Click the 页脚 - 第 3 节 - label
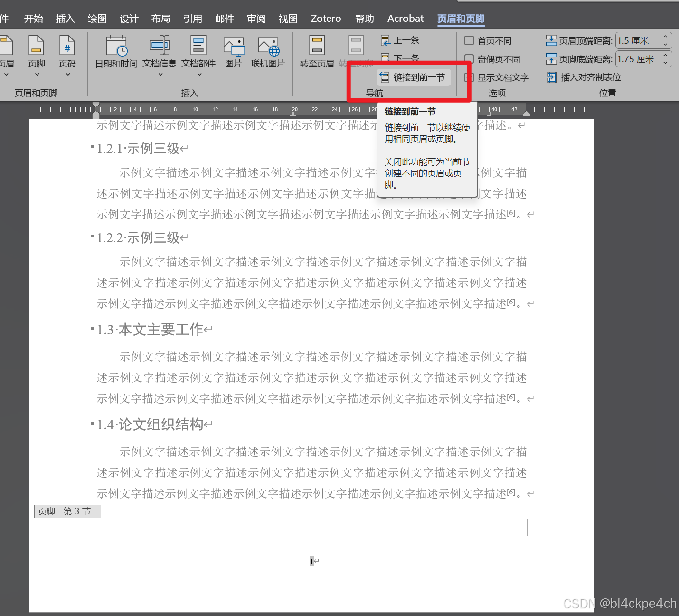Viewport: 679px width, 616px height. pos(67,511)
